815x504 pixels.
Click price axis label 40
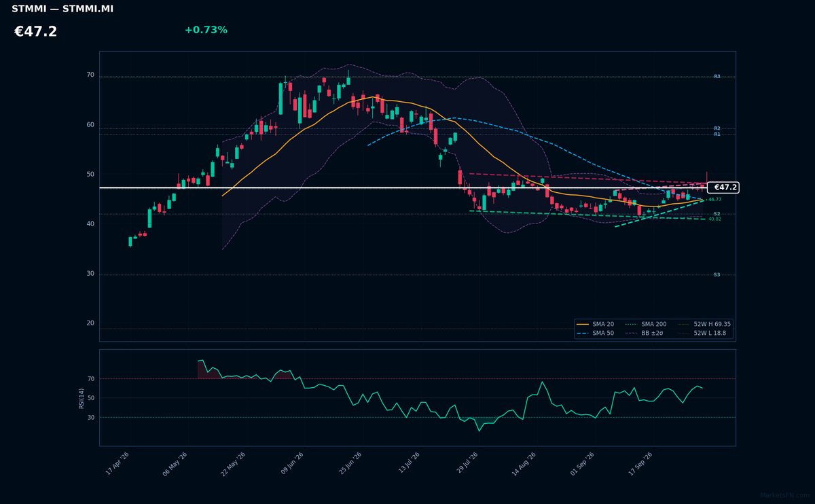point(90,223)
